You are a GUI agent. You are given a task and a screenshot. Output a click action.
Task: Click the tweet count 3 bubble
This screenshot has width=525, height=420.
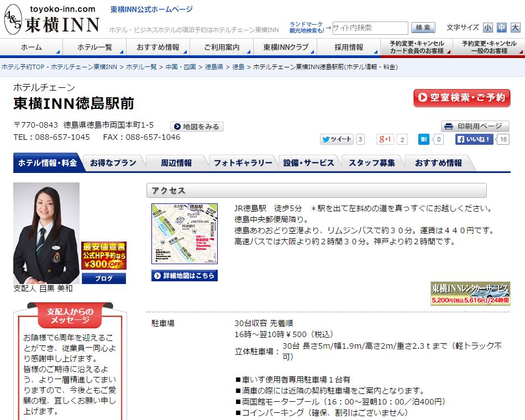[360, 139]
